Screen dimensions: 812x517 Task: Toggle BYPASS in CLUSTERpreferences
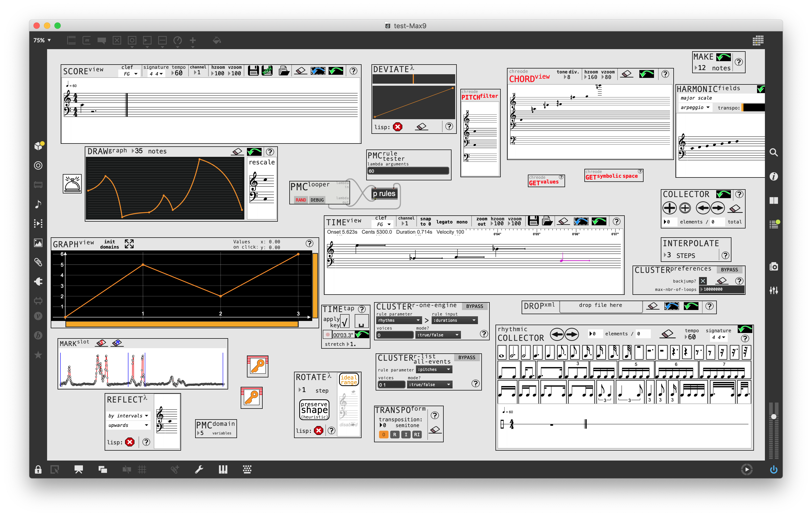(x=729, y=270)
